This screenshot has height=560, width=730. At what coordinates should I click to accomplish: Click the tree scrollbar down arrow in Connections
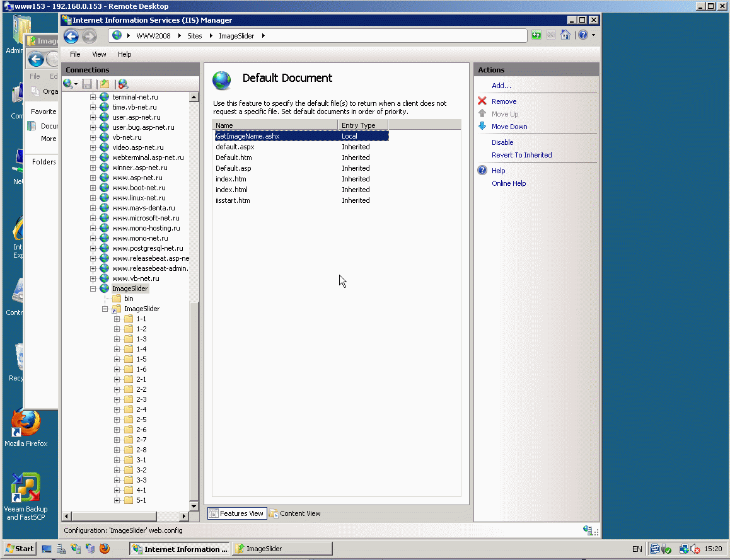point(194,506)
